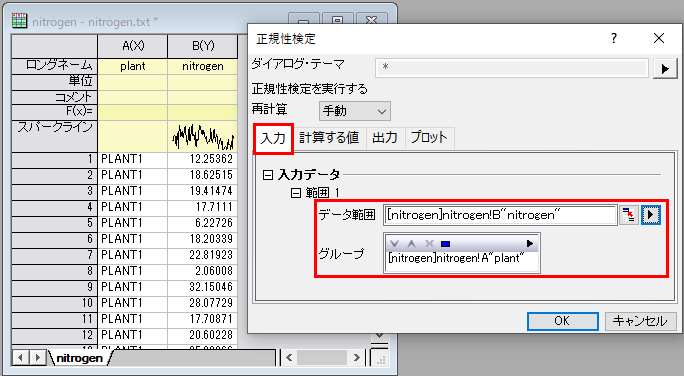The width and height of the screenshot is (684, 376).
Task: Open the data range flyout arrow button
Action: coord(650,215)
